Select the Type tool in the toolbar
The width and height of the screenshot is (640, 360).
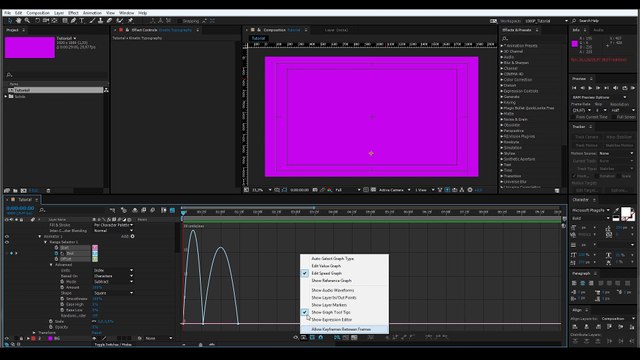(82, 21)
